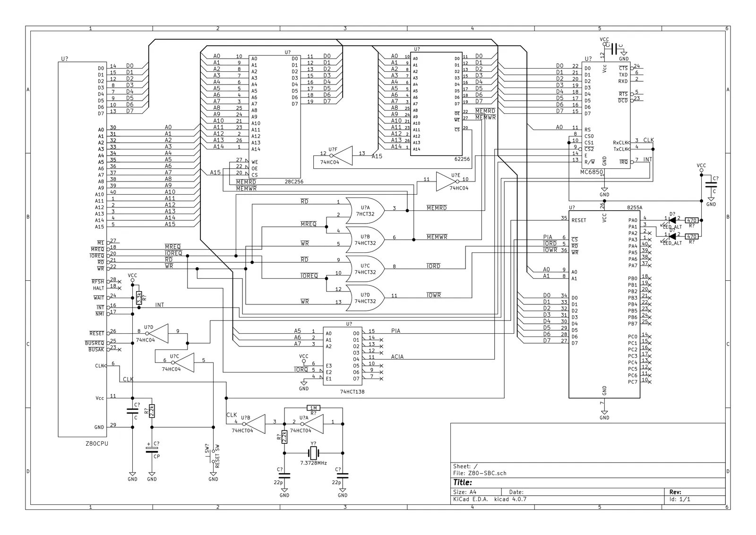Click the Z80CPU component label
The height and width of the screenshot is (535, 756).
click(96, 444)
